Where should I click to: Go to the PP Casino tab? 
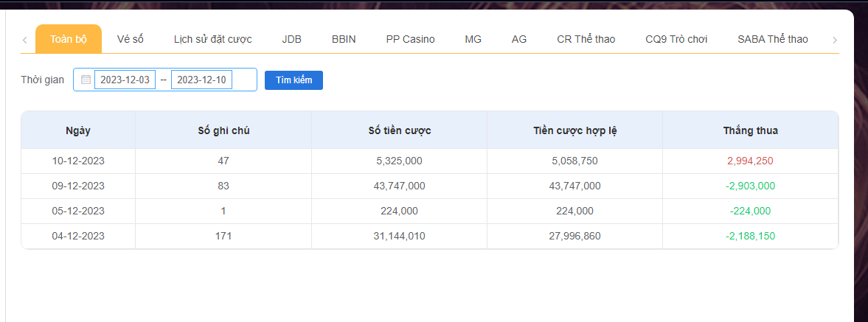pos(410,39)
